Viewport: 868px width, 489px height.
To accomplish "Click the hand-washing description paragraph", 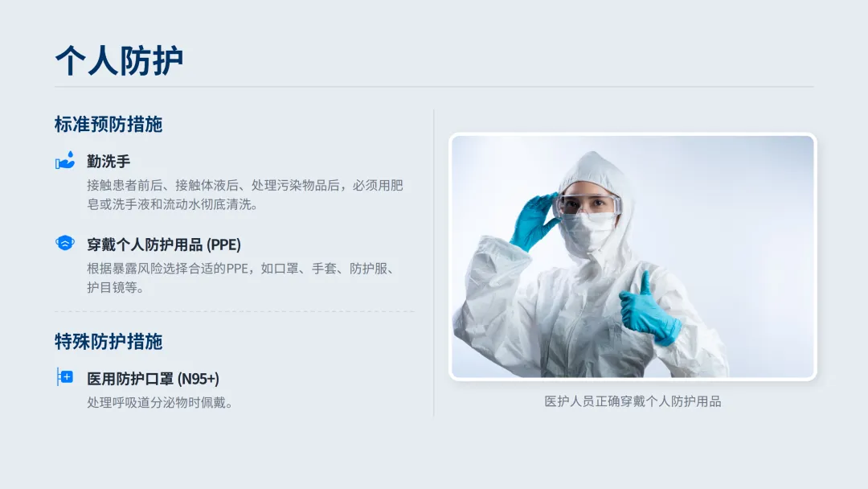I will [244, 195].
